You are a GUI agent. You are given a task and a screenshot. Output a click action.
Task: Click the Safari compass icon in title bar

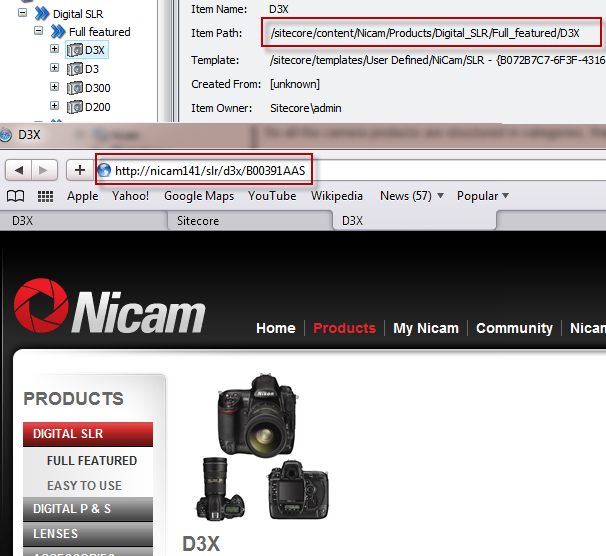(5, 135)
